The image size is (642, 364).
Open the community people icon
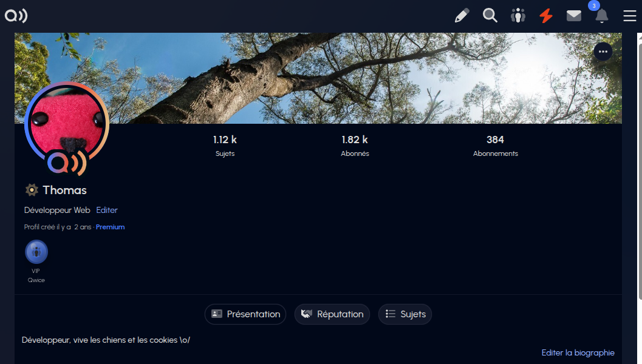tap(518, 16)
